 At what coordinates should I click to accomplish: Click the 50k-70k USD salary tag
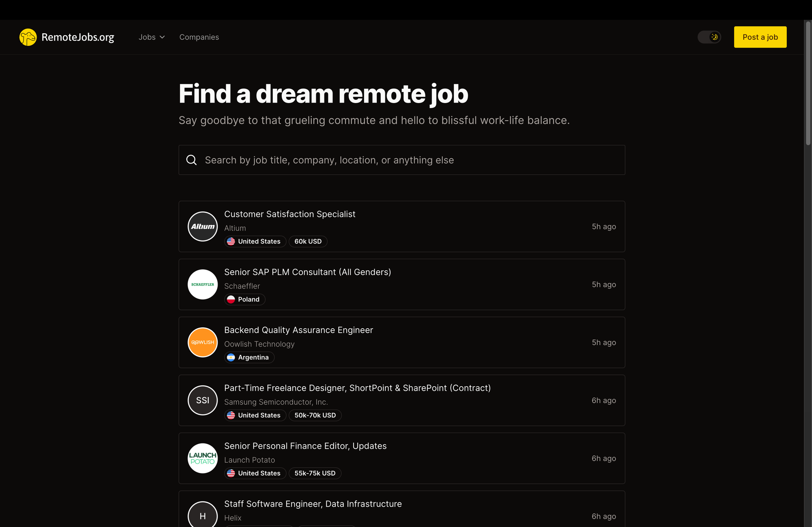(x=315, y=415)
